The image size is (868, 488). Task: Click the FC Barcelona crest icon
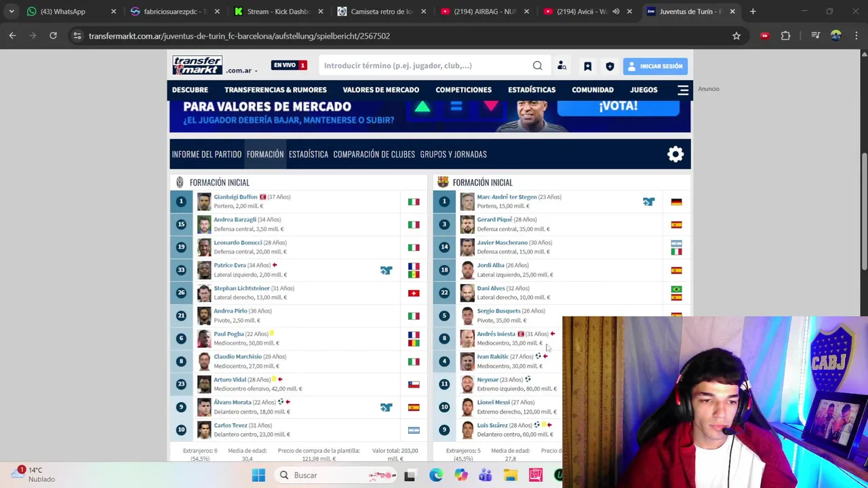[443, 182]
